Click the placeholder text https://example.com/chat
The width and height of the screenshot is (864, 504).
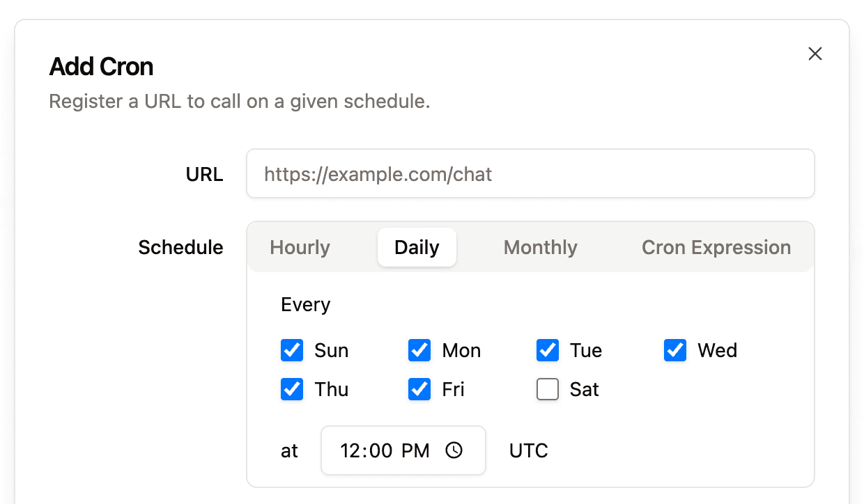[377, 175]
